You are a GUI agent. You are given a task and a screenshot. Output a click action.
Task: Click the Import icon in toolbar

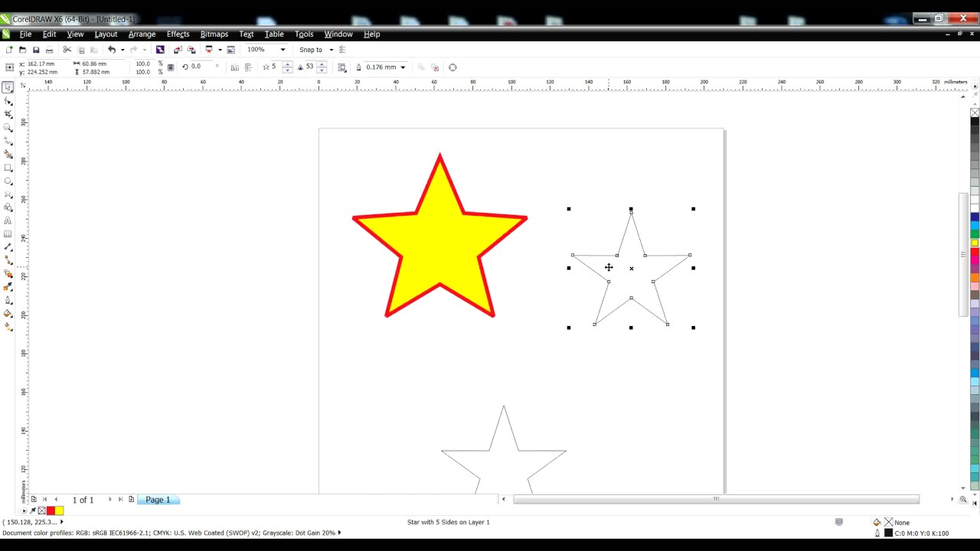pyautogui.click(x=178, y=50)
